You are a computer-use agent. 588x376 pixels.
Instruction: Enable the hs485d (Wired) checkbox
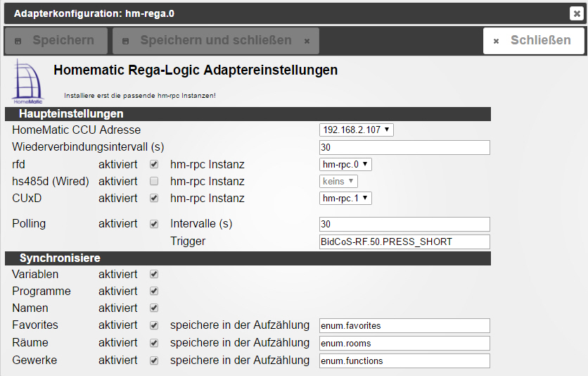(154, 181)
